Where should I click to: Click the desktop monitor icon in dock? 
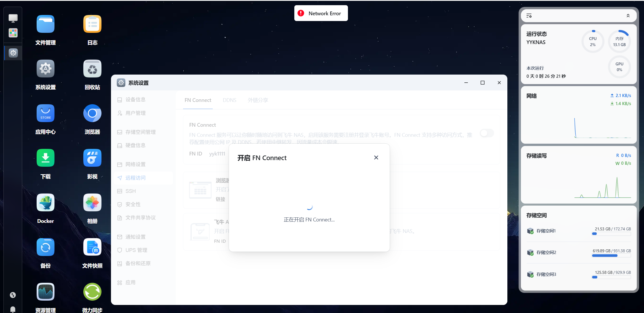(13, 18)
